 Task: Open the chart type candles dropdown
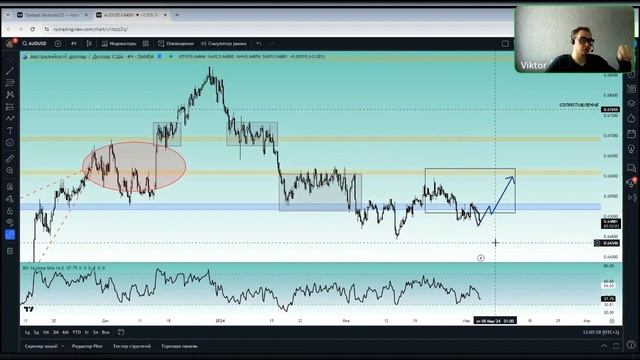[x=89, y=43]
